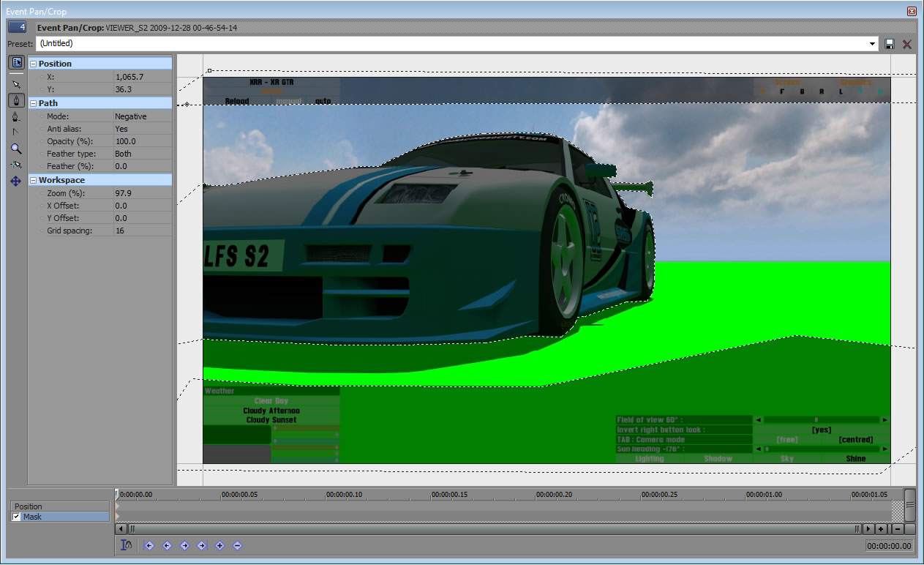924x565 pixels.
Task: Click ruler at 00:00:01.00 mark
Action: click(x=765, y=495)
